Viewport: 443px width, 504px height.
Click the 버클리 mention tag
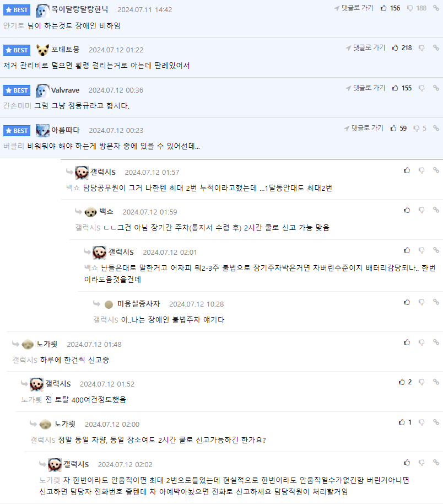click(13, 146)
